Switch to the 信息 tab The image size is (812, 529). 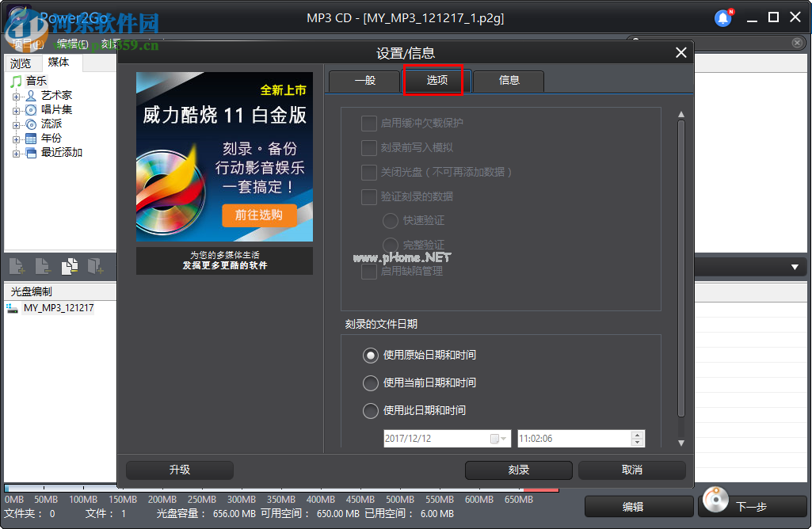click(508, 81)
